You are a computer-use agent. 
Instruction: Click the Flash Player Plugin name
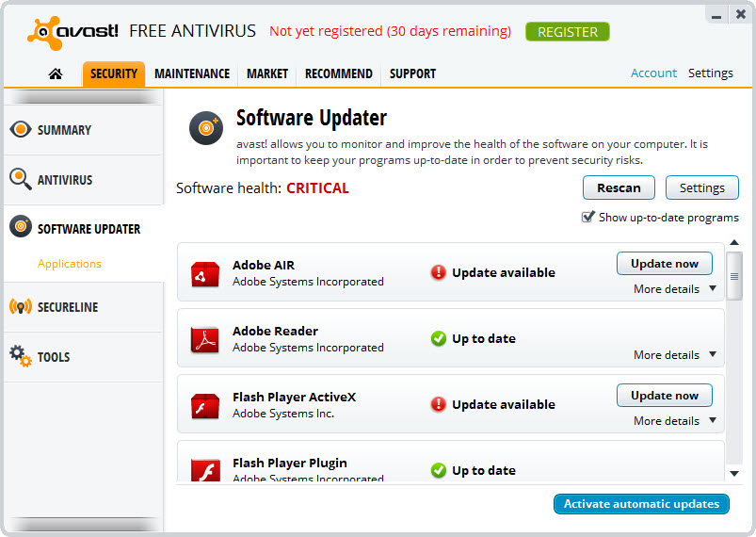(x=289, y=464)
